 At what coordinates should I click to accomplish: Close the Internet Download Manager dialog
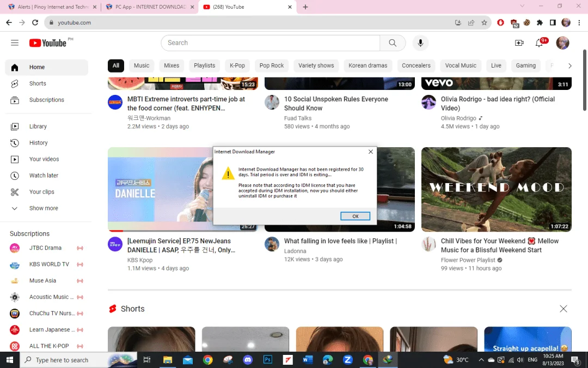coord(371,152)
